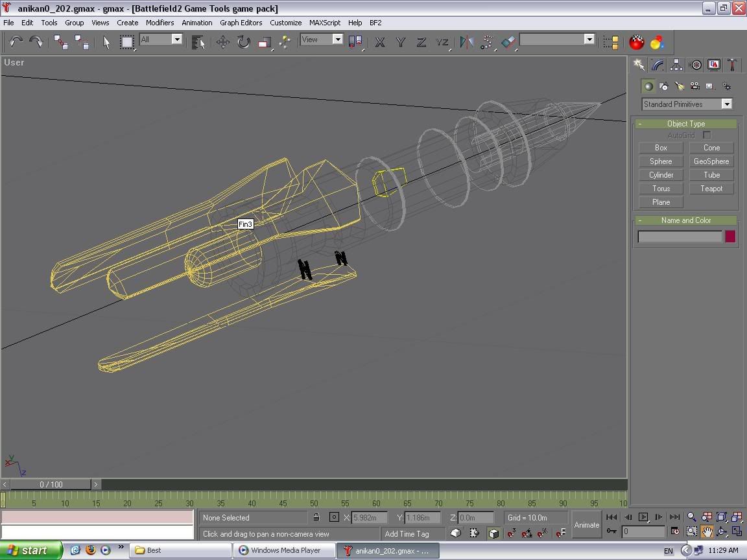Click the Mirror Selected Objects tool
The height and width of the screenshot is (560, 747).
pos(466,42)
